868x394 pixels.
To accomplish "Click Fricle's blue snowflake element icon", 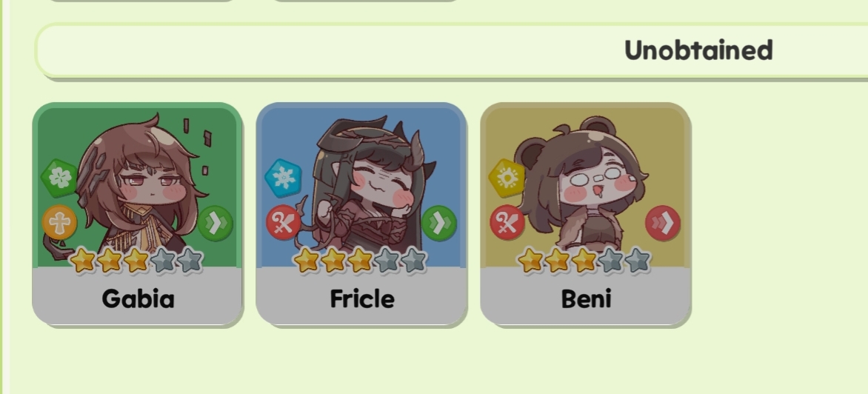I will pyautogui.click(x=283, y=178).
